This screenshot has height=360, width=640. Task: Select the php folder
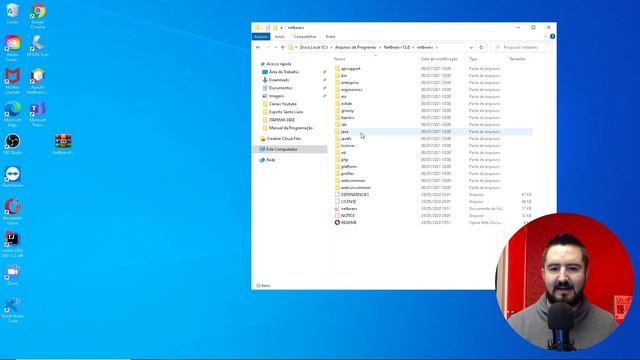(x=344, y=160)
